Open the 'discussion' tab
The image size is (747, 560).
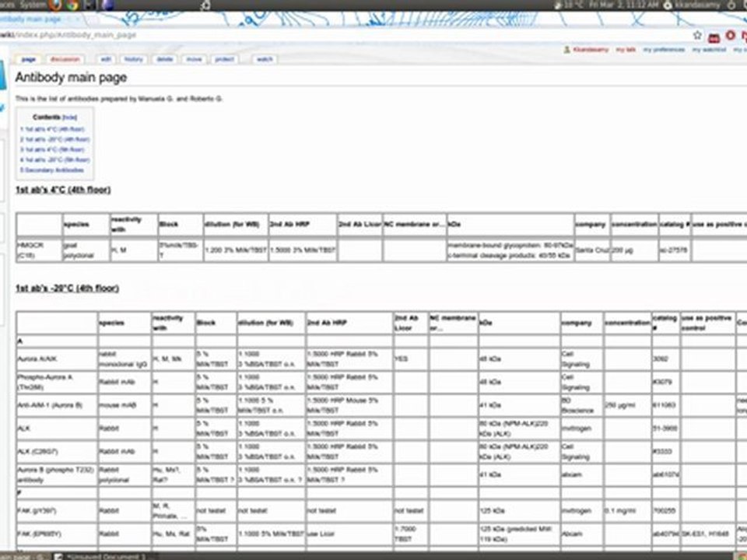click(65, 60)
